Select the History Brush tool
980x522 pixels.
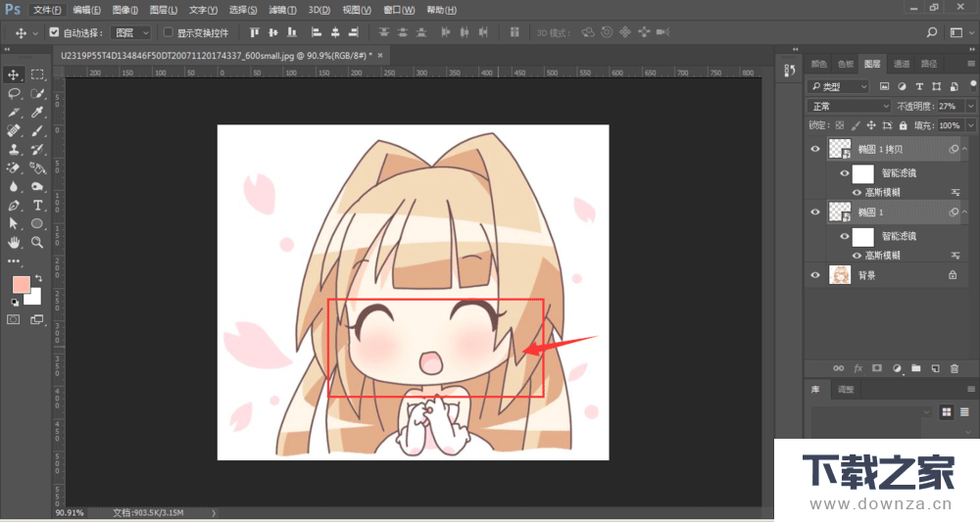(37, 150)
